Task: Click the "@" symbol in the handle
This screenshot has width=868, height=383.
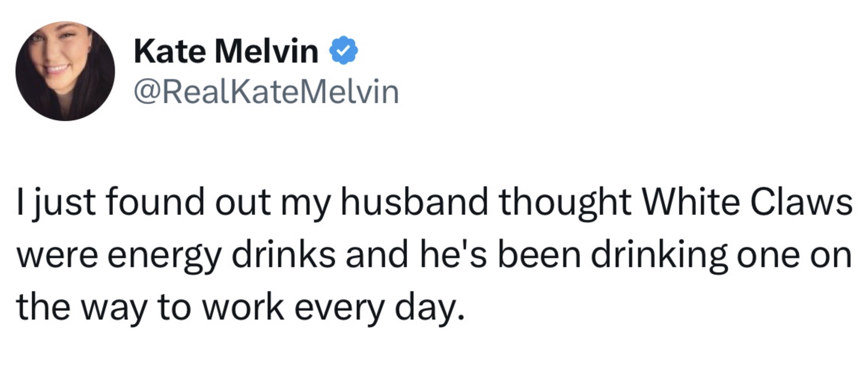Action: [148, 92]
